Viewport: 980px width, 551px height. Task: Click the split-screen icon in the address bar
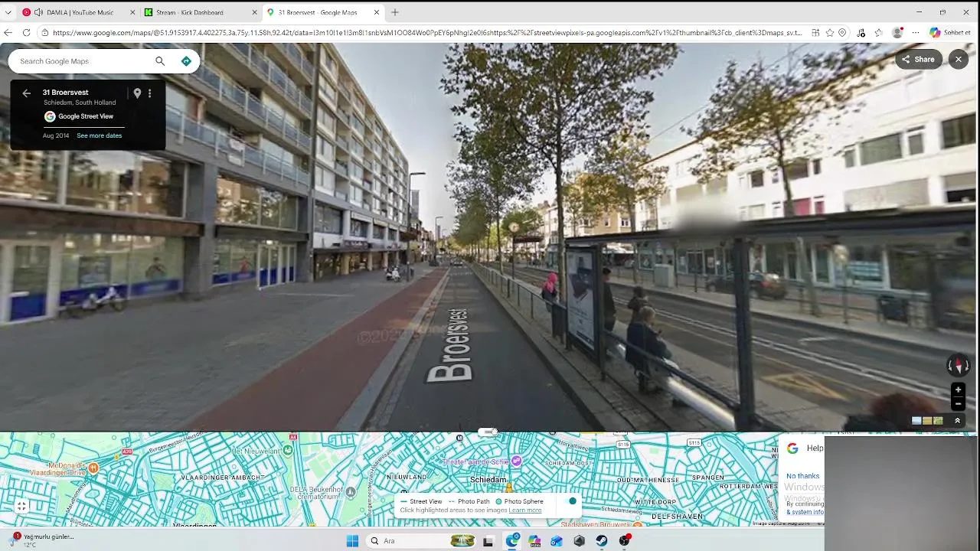point(815,33)
